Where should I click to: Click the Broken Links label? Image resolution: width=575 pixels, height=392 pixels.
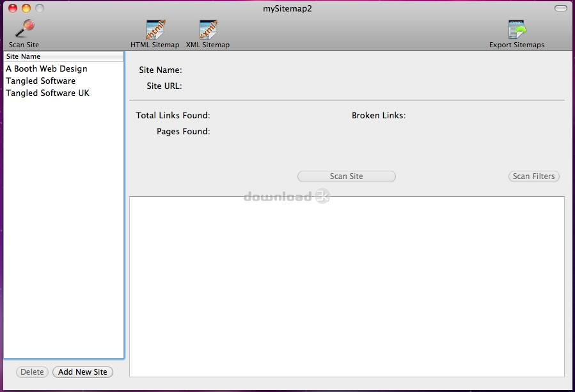(379, 116)
